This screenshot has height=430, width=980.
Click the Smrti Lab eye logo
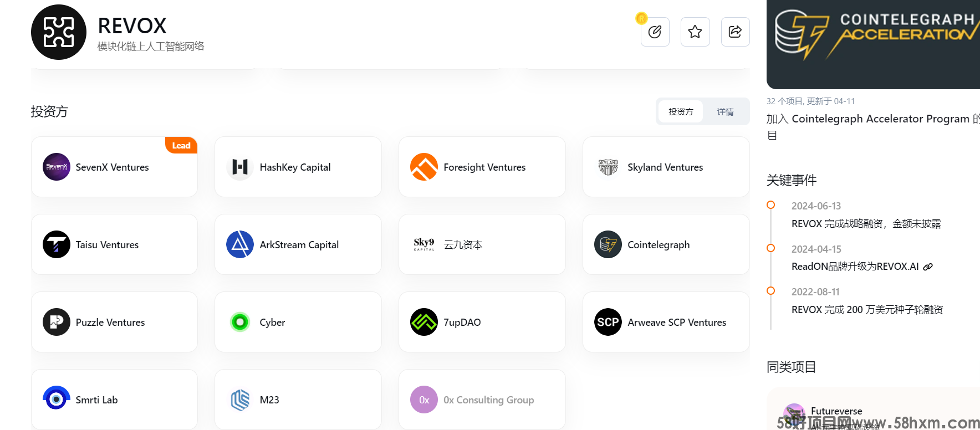pyautogui.click(x=57, y=400)
